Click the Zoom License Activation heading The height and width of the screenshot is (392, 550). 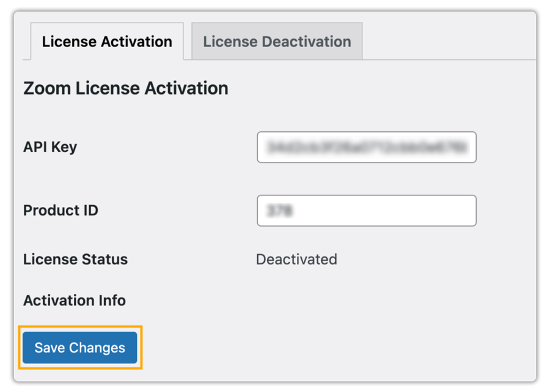125,88
